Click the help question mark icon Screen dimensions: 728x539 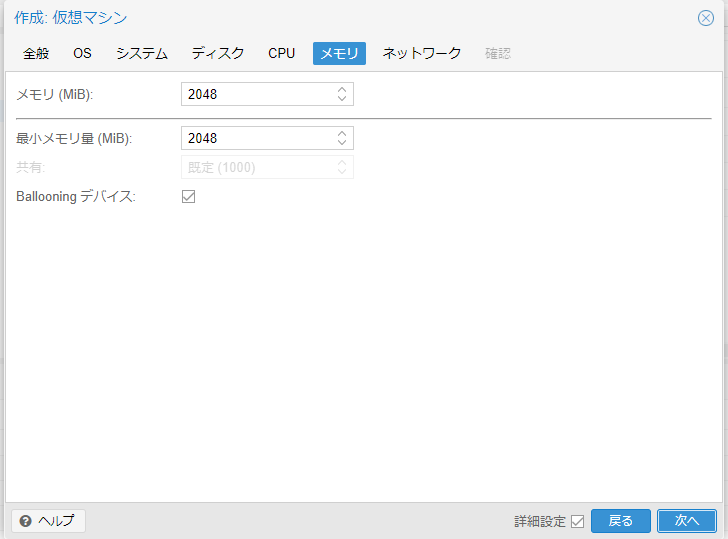coord(26,521)
